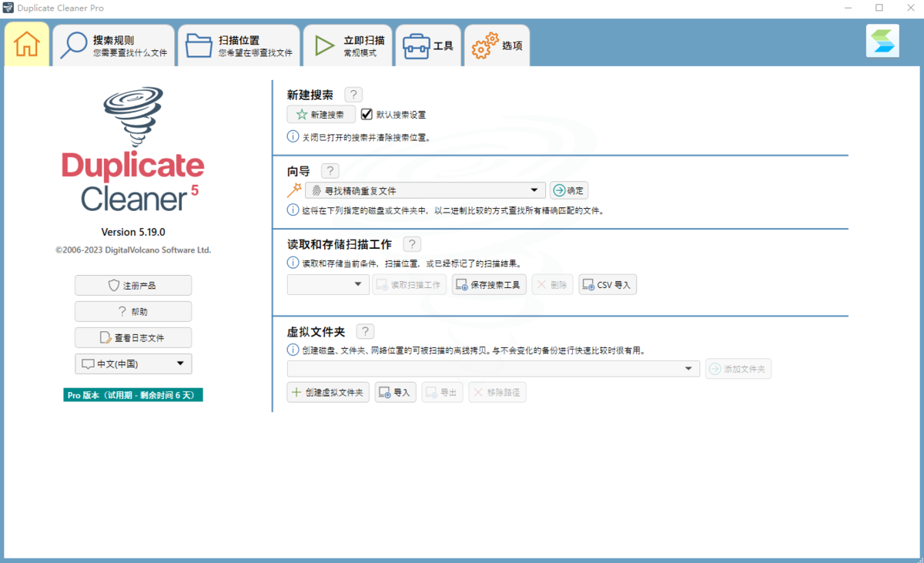Click the 保存搜索工具 button
This screenshot has width=924, height=563.
(489, 285)
